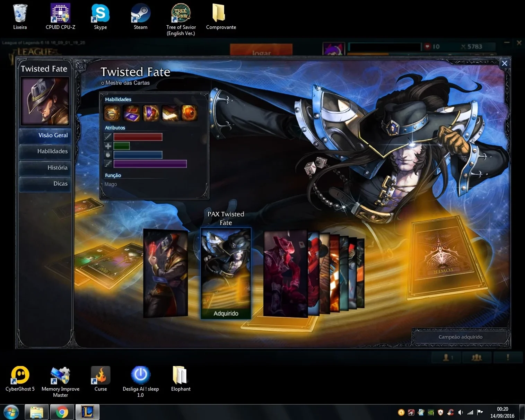Launch the CPUID CPU-Z shortcut
The image size is (525, 420).
tap(61, 17)
